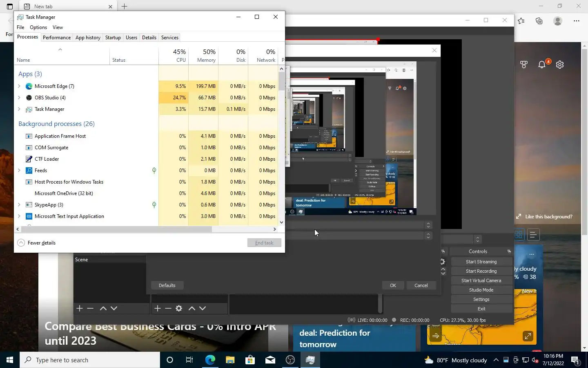The height and width of the screenshot is (368, 588).
Task: Click Start Recording in OBS
Action: [x=481, y=271]
